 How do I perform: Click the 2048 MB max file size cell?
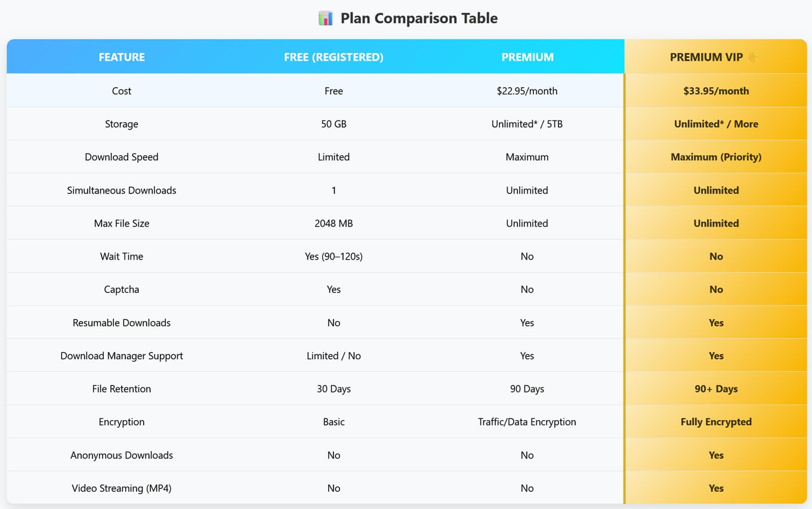(x=334, y=224)
